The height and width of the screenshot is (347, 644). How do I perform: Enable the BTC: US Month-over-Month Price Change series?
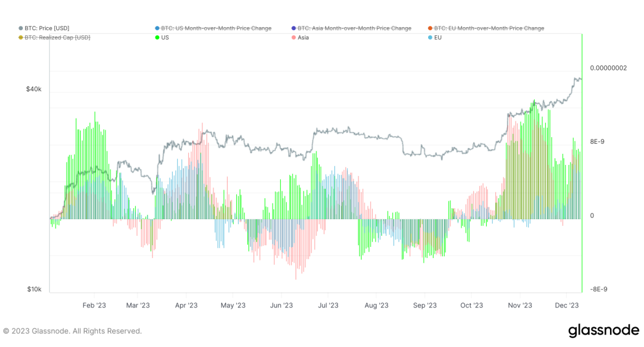(x=215, y=28)
